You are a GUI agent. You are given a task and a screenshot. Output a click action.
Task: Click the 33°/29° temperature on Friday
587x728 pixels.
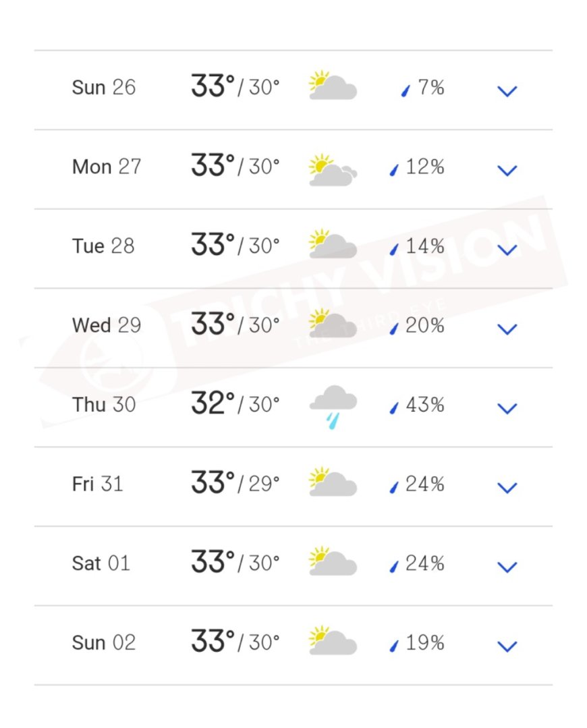[x=235, y=484]
